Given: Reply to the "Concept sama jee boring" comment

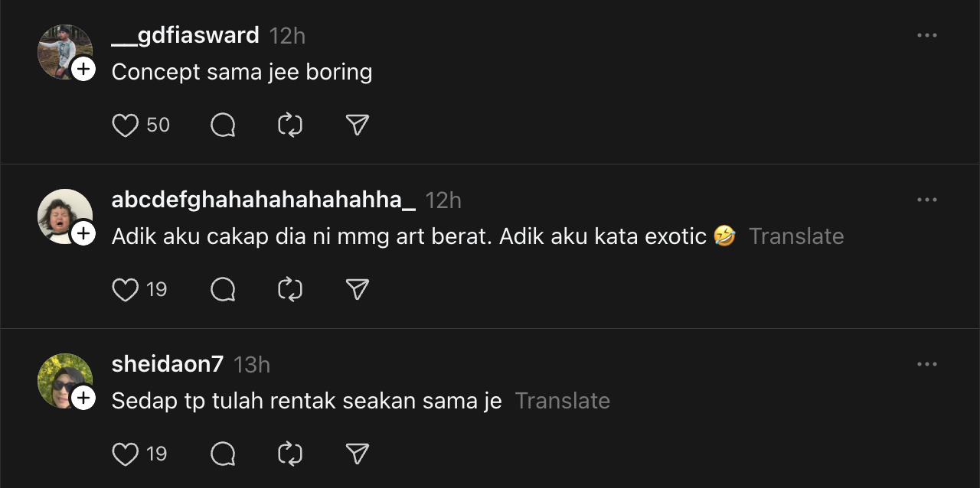Looking at the screenshot, I should click(x=223, y=125).
